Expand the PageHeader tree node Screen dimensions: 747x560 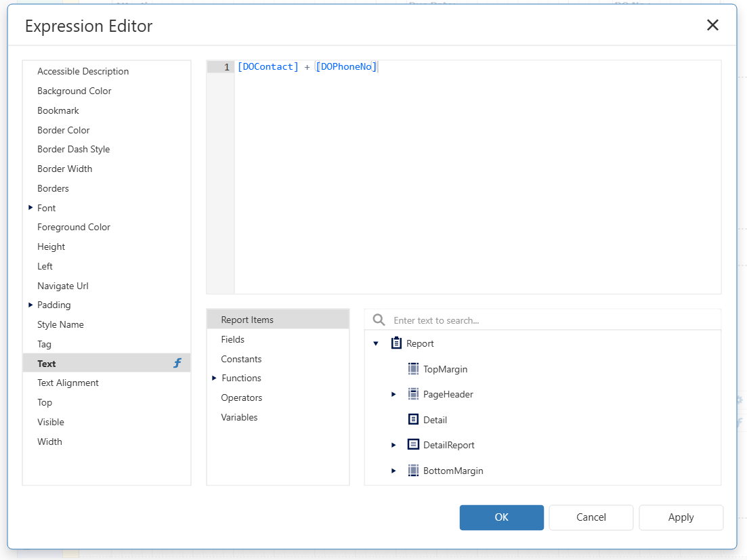(x=393, y=394)
